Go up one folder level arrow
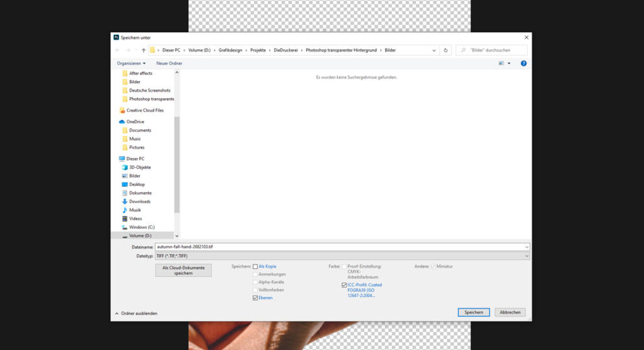 pyautogui.click(x=143, y=50)
